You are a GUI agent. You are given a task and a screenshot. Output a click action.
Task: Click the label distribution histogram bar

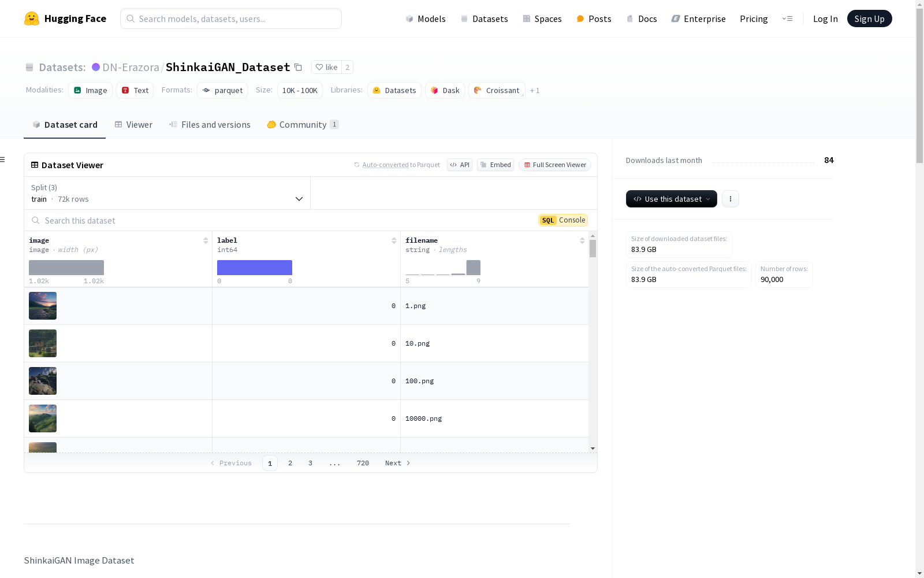point(255,268)
